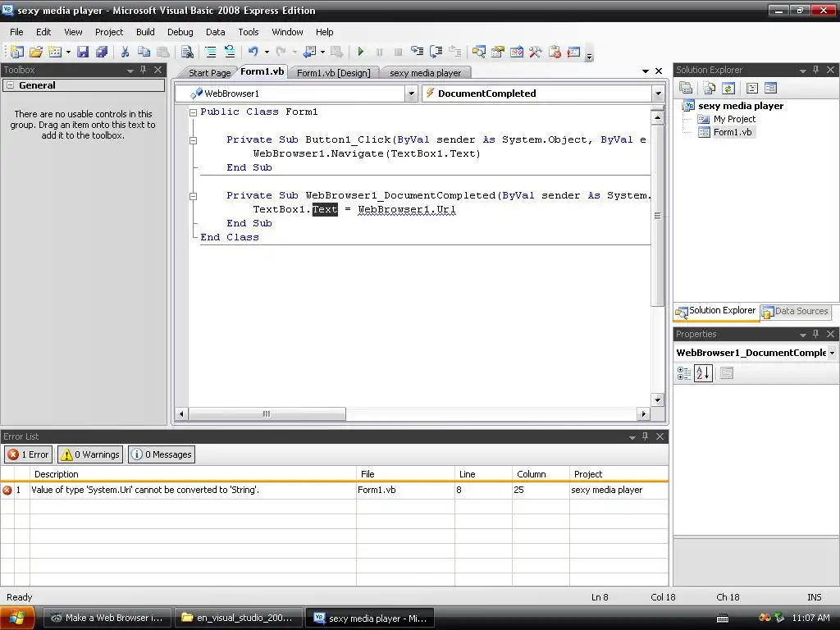Switch to the sexy media player tab
The image size is (840, 630).
[x=426, y=73]
